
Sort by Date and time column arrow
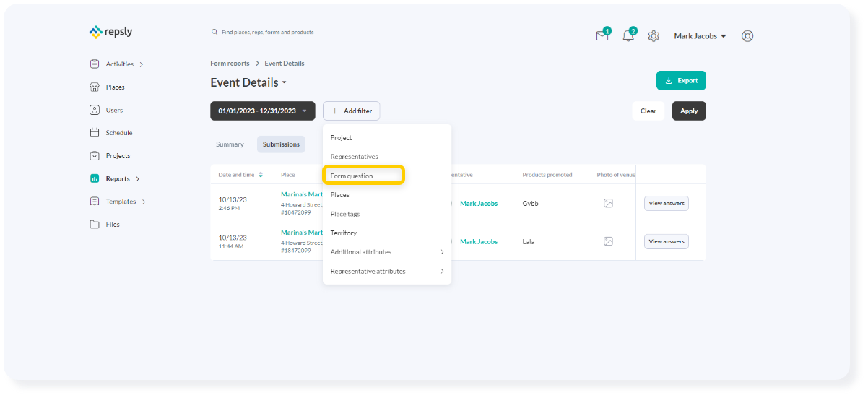[261, 175]
